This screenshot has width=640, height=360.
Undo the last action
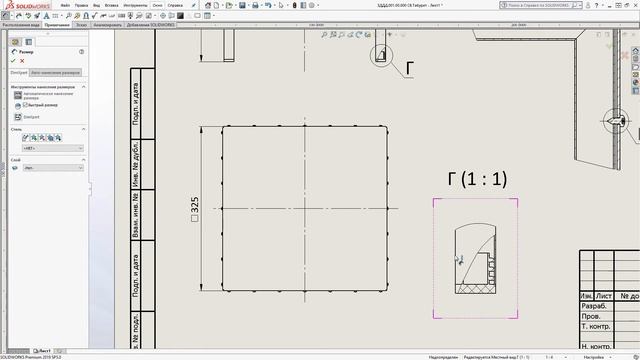point(268,5)
